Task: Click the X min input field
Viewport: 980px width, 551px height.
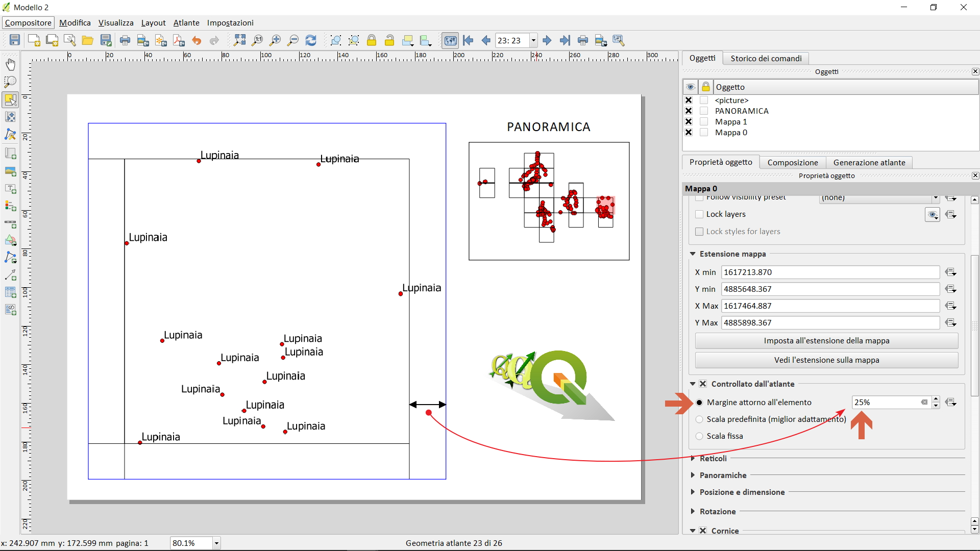Action: tap(829, 272)
